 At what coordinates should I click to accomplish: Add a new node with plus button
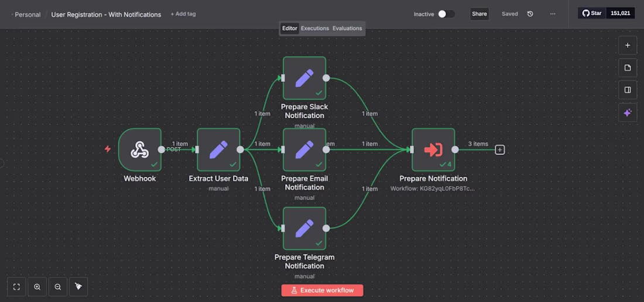(628, 46)
